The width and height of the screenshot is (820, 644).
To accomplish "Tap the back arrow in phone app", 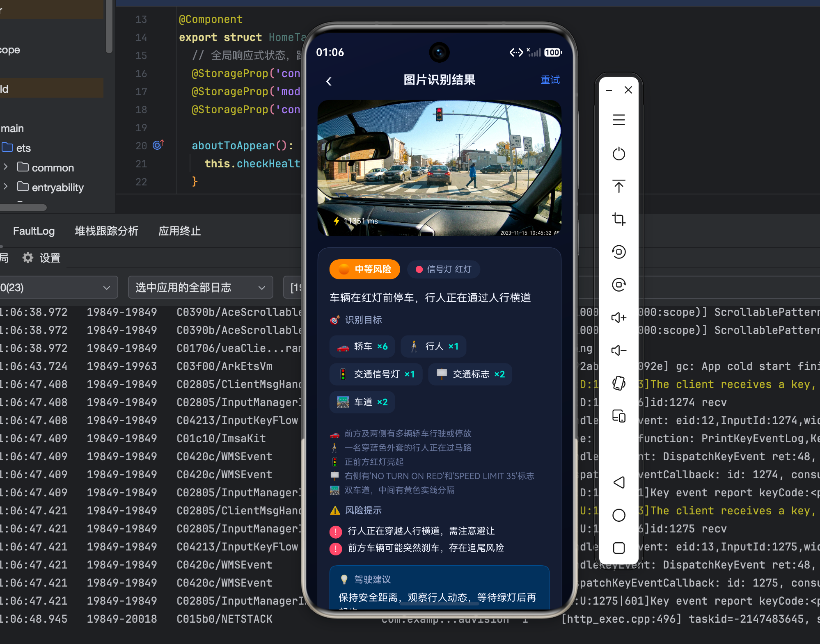I will pyautogui.click(x=329, y=81).
